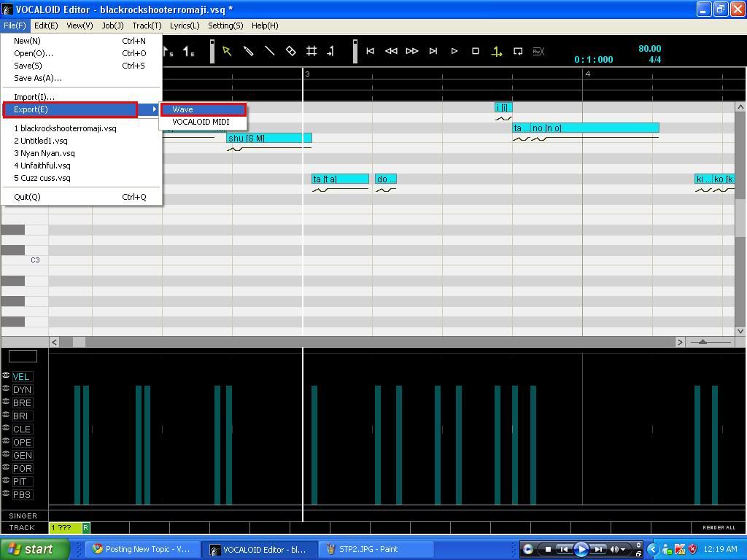Click the red security shield tray icon
The height and width of the screenshot is (560, 747).
(693, 549)
